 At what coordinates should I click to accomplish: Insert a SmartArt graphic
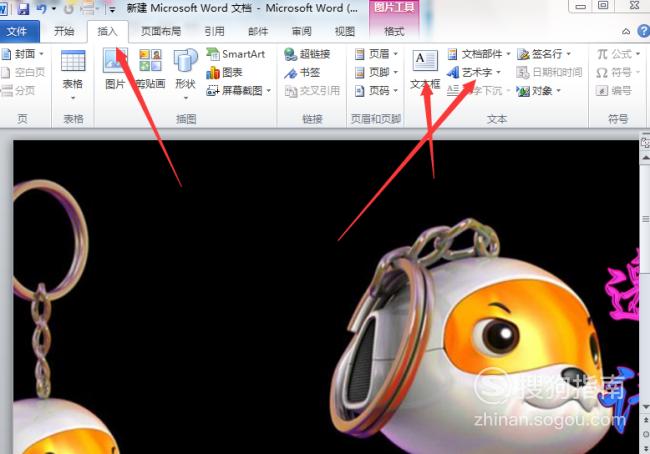[x=236, y=54]
